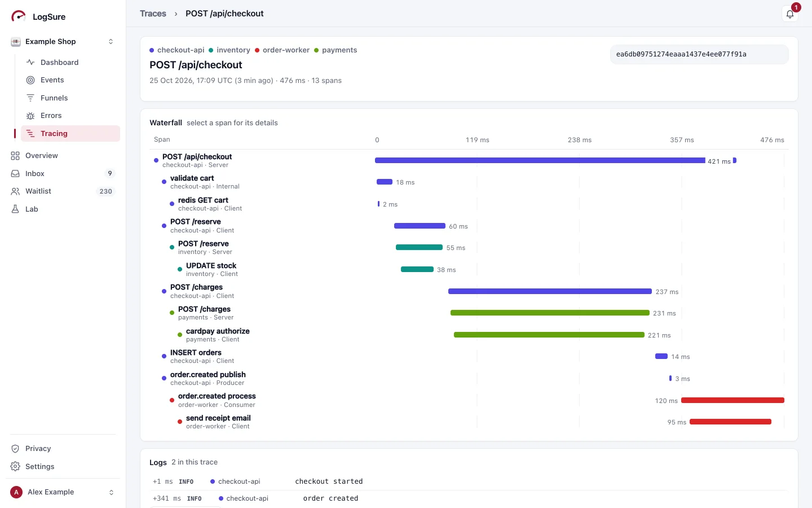This screenshot has width=812, height=508.
Task: Open the notifications bell
Action: tap(790, 14)
